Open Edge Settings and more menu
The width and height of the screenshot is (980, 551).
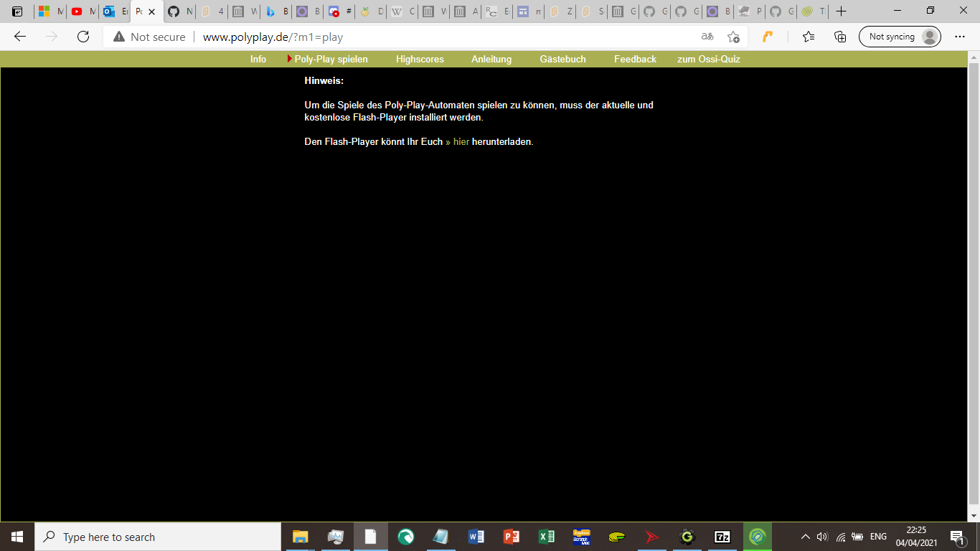click(960, 37)
